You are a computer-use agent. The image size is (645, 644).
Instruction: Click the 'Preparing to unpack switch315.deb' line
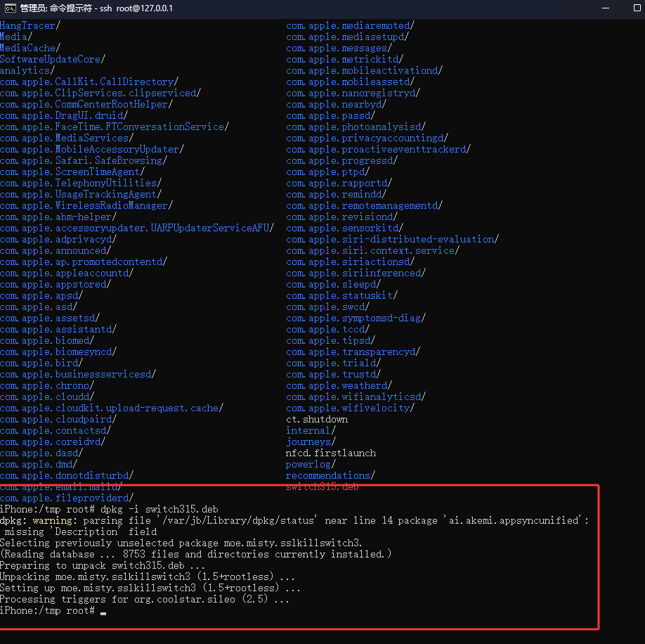point(102,565)
